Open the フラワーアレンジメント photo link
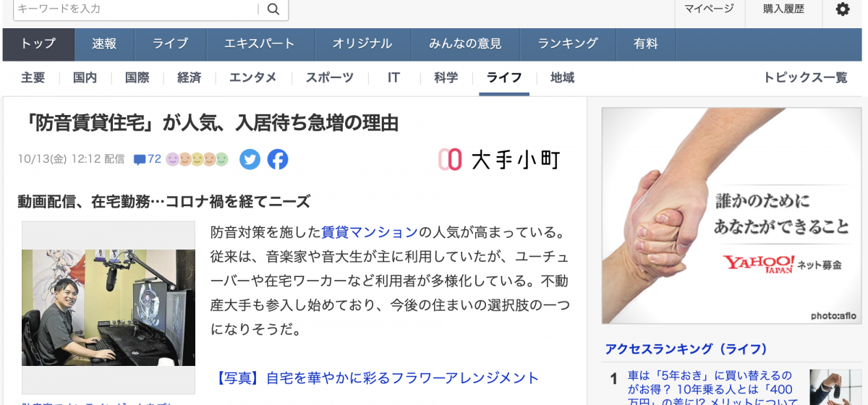 click(x=378, y=378)
